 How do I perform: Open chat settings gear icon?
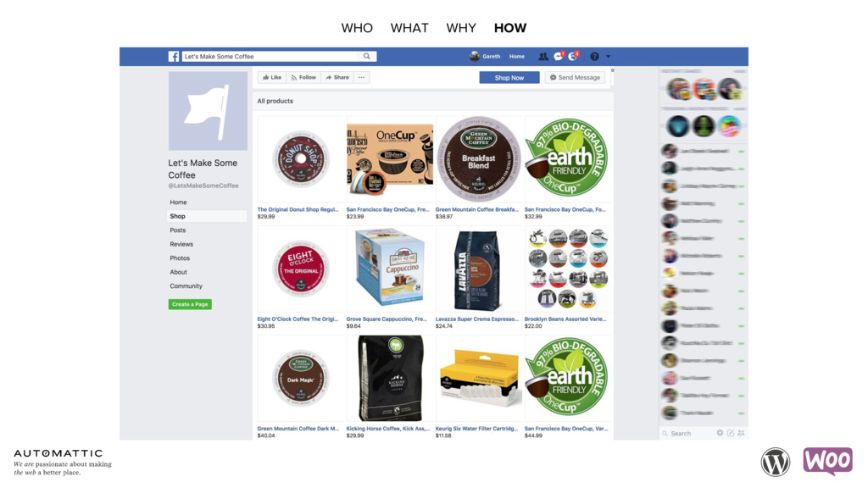[720, 433]
